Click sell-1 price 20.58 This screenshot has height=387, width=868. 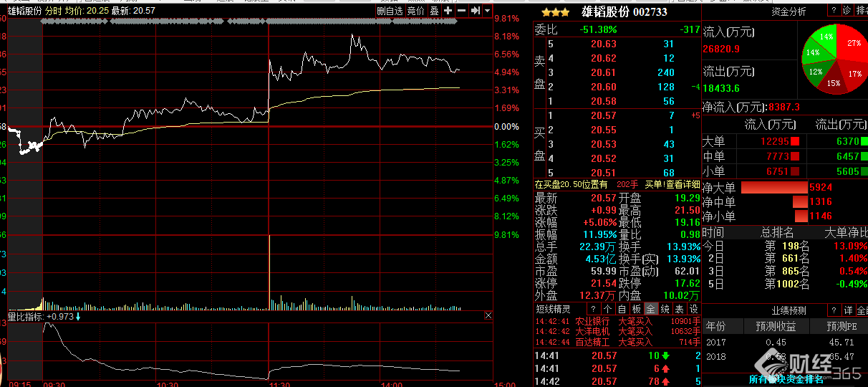click(x=603, y=101)
